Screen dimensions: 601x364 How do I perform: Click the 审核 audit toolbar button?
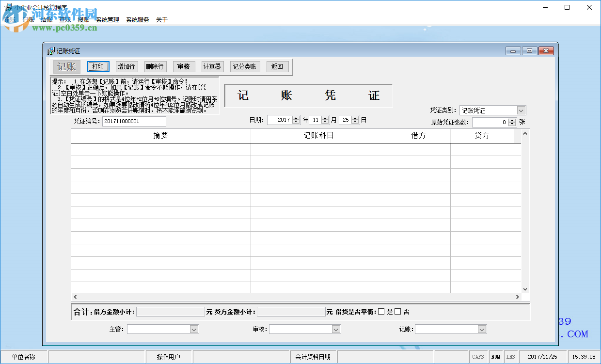pyautogui.click(x=184, y=66)
